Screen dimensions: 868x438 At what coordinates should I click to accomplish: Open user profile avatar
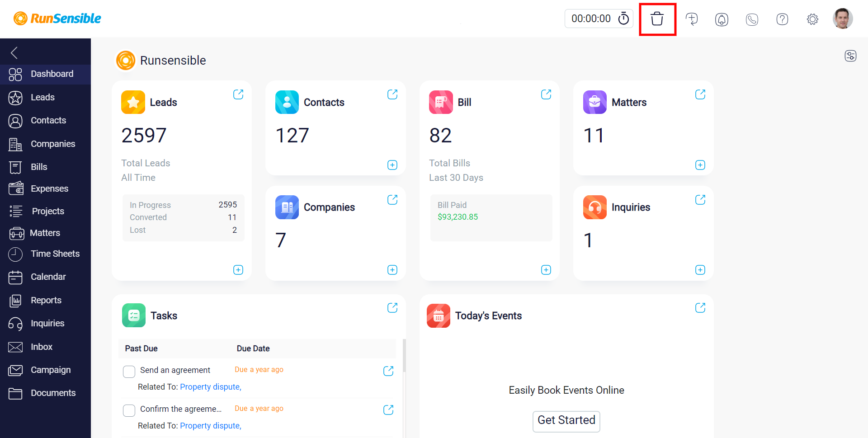(x=843, y=19)
